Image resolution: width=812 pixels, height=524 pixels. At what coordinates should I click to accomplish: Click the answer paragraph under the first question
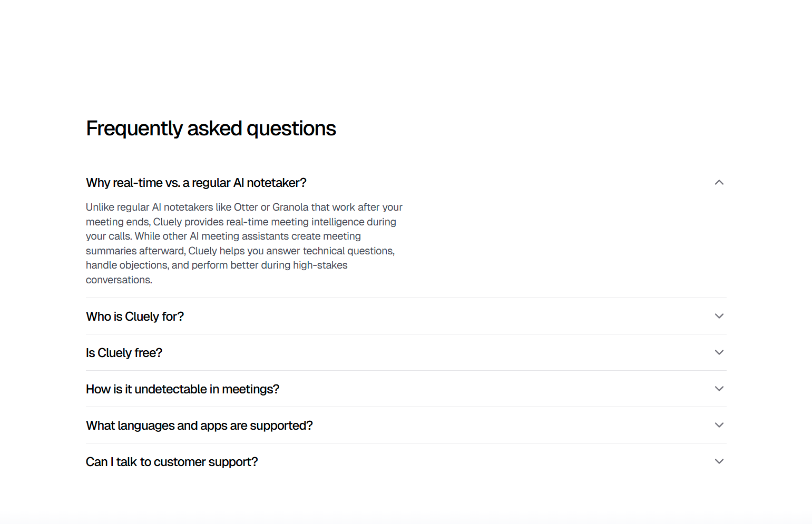tap(242, 243)
